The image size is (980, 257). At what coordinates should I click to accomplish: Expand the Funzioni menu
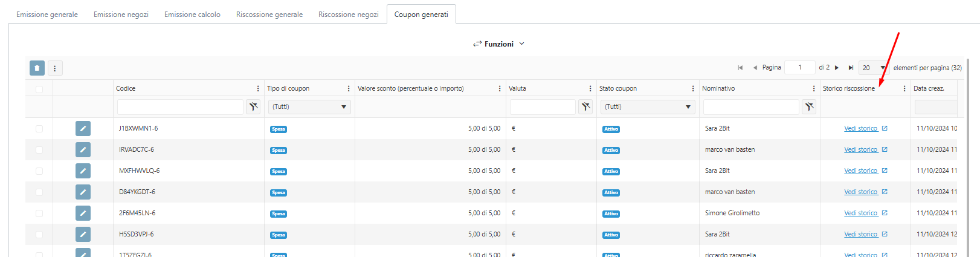click(498, 44)
